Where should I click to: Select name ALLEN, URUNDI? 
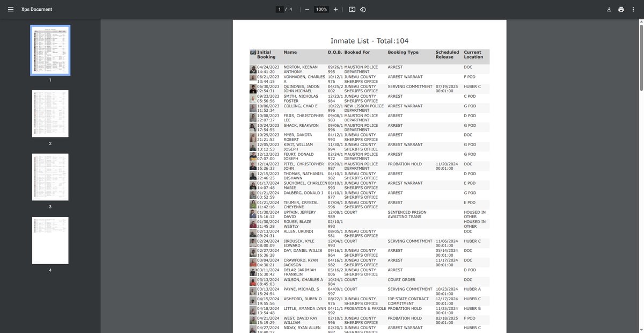click(298, 231)
